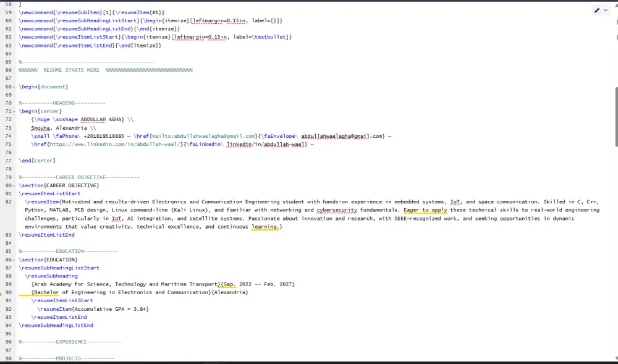Click \resumeSubheading on line 88
Image resolution: width=618 pixels, height=364 pixels.
coord(51,276)
